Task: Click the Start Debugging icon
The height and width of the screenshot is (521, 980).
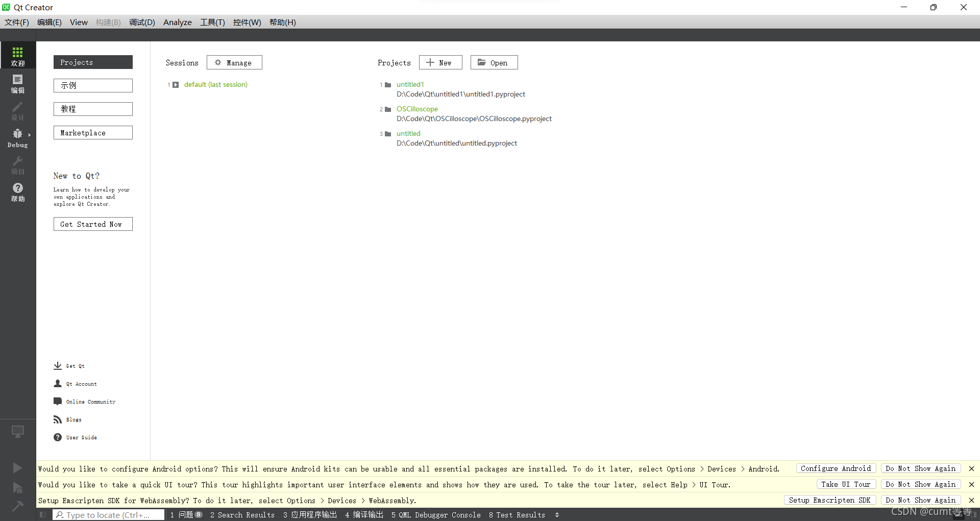Action: [17, 487]
